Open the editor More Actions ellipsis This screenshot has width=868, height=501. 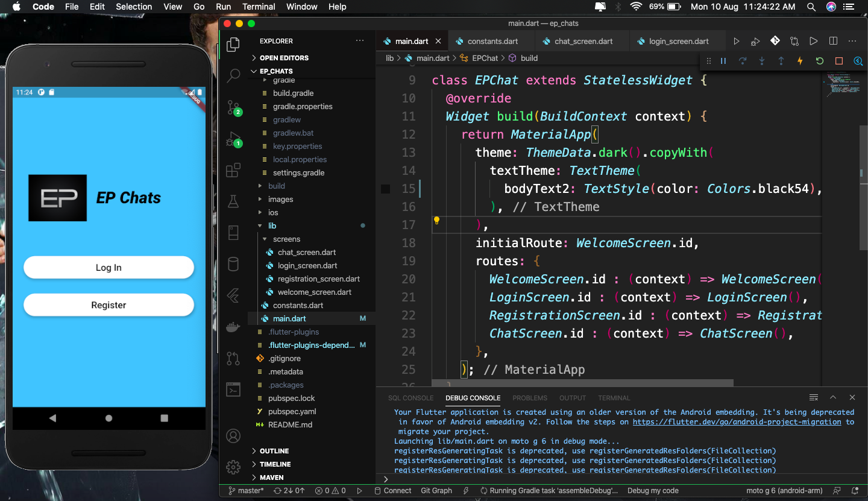[852, 41]
